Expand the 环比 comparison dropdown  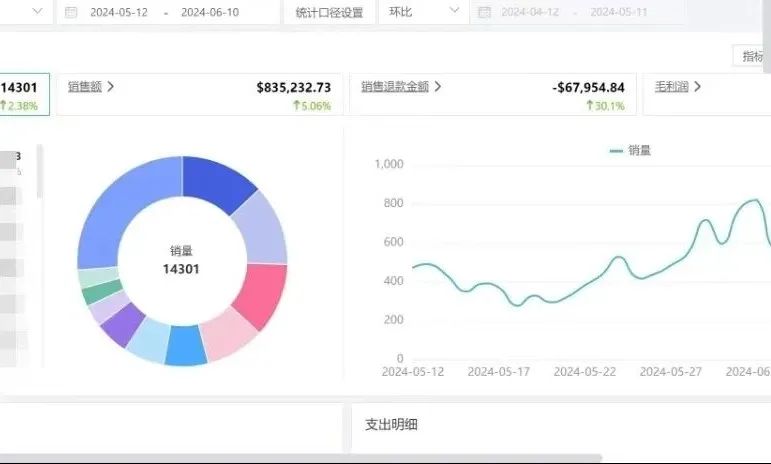(423, 12)
